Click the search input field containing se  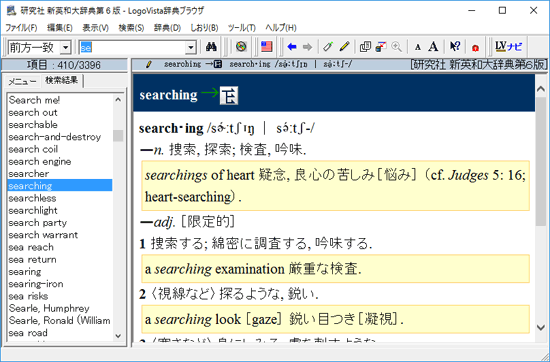[x=132, y=47]
